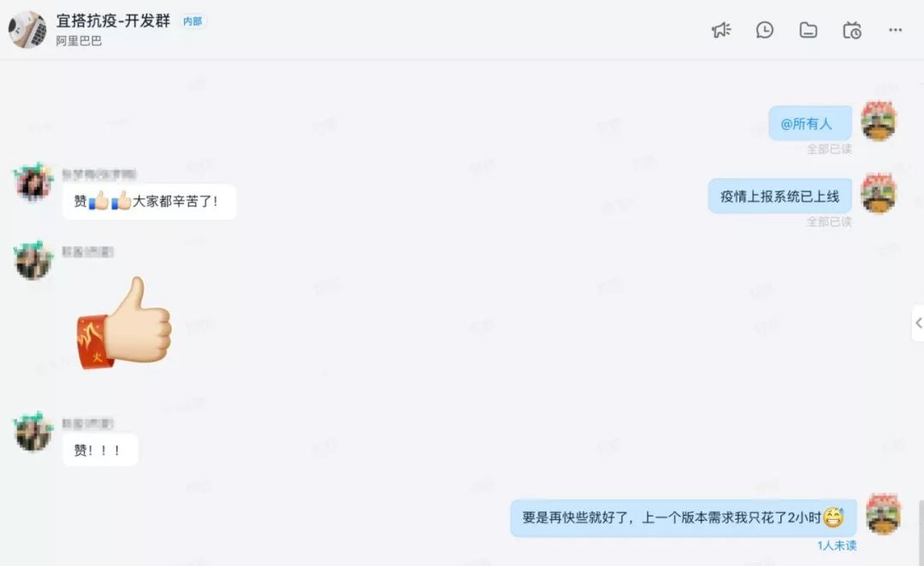Click 全部已读 under 疫情上报系统已上线 message
Viewport: 924px width, 566px height.
click(829, 221)
